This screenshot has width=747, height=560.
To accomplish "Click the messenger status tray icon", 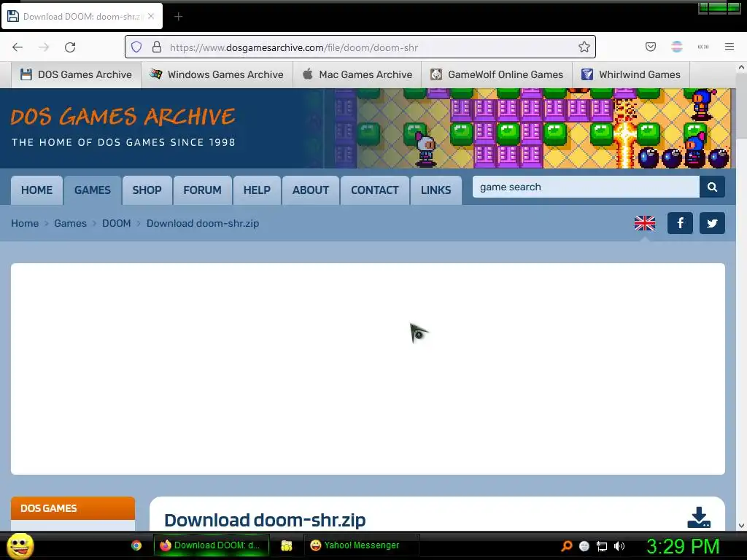I will click(x=584, y=546).
